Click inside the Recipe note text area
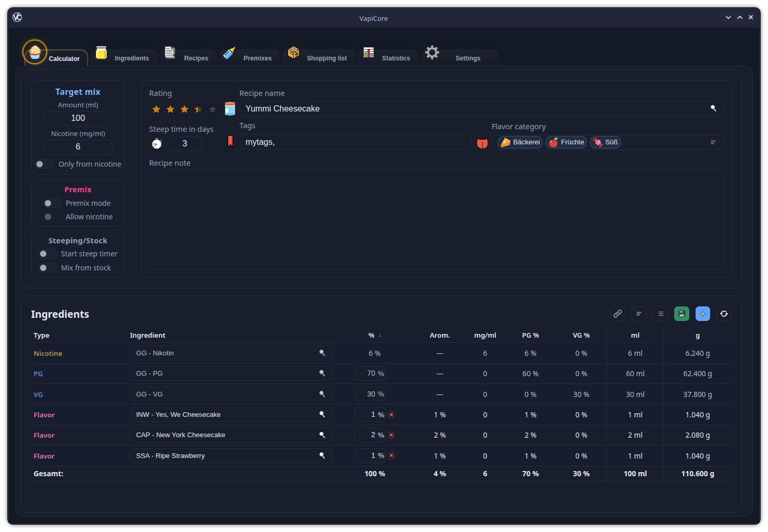Viewport: 768px width, 532px height. point(436,219)
